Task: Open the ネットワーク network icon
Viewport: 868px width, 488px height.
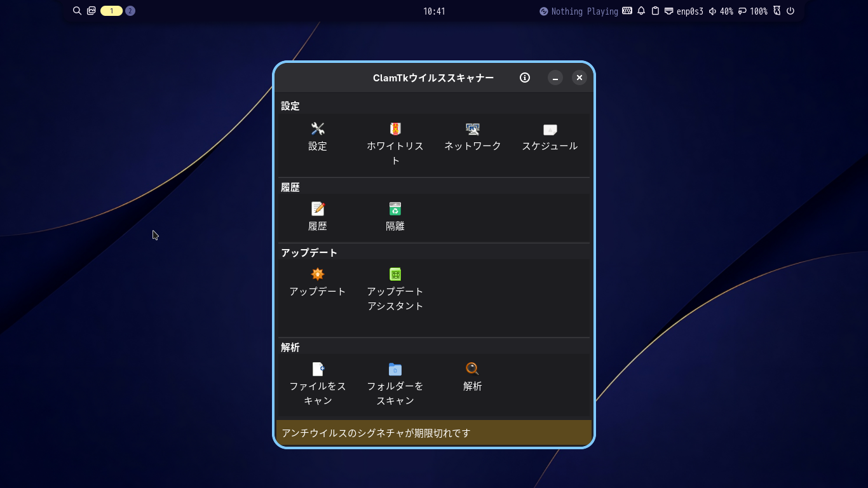Action: (473, 129)
